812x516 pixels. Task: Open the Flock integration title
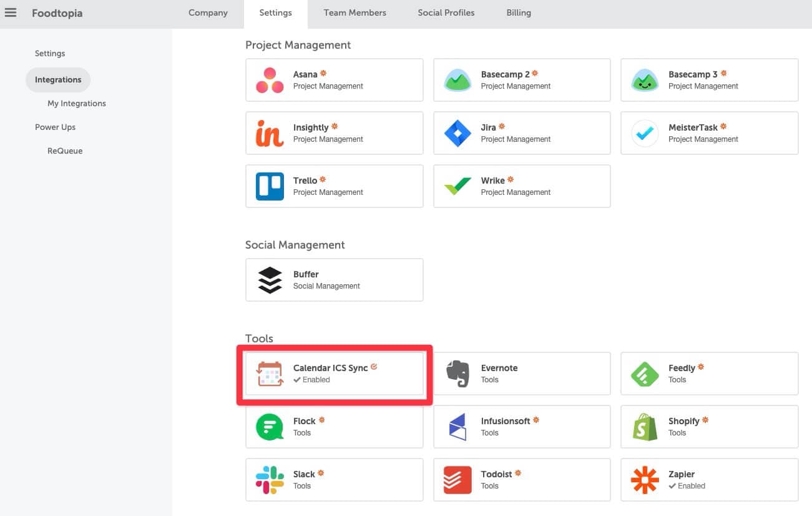coord(305,421)
